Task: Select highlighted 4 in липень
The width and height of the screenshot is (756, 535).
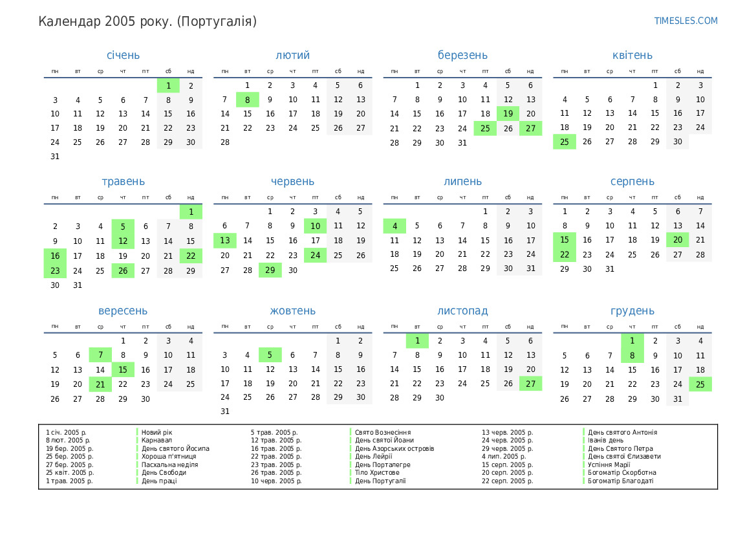Action: (394, 226)
